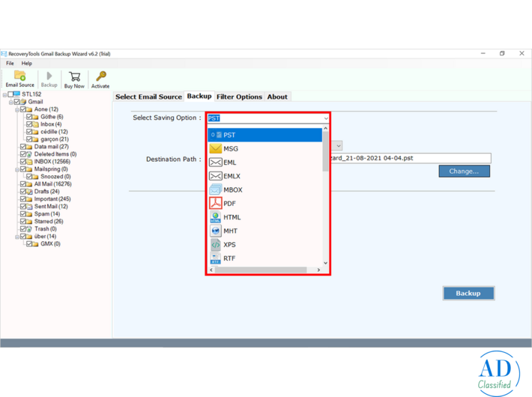Toggle the STL152 root checkbox

(10, 94)
